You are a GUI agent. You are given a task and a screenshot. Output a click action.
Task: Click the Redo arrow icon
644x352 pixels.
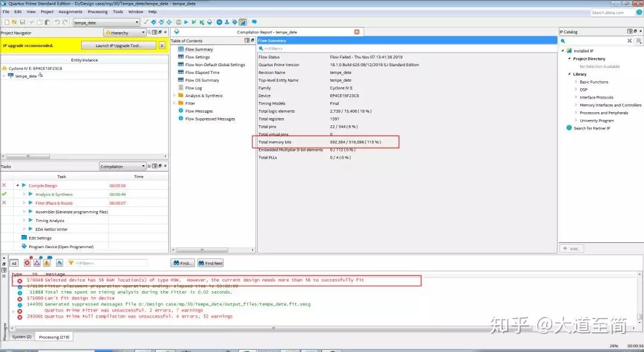pos(65,22)
